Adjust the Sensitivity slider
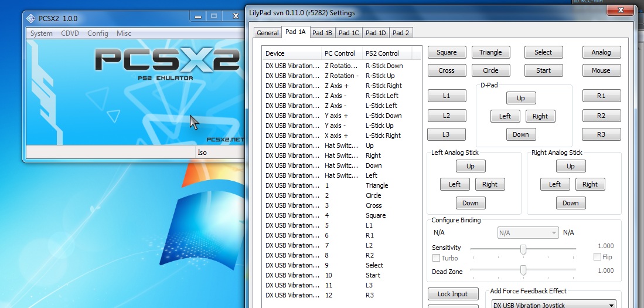 tap(523, 250)
